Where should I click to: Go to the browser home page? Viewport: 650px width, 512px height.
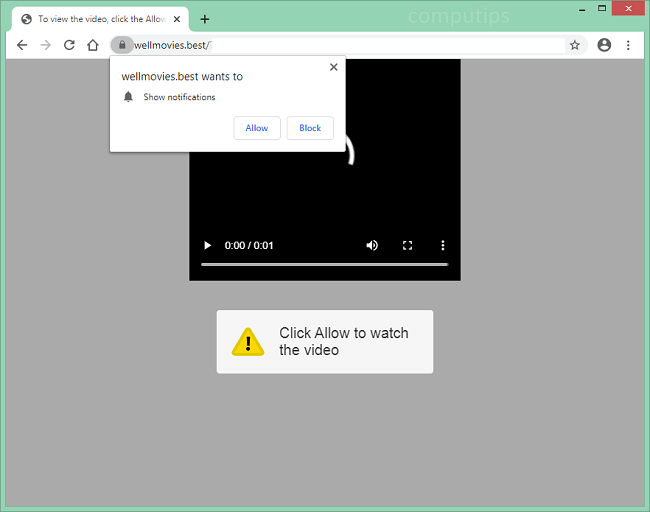(x=93, y=45)
